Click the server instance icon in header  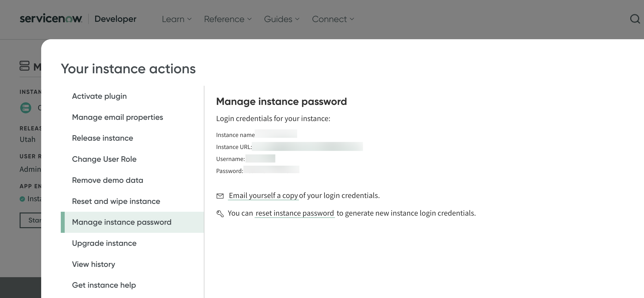pyautogui.click(x=25, y=66)
